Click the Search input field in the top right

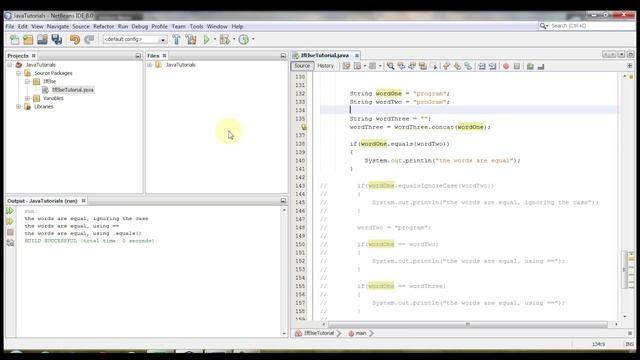592,26
